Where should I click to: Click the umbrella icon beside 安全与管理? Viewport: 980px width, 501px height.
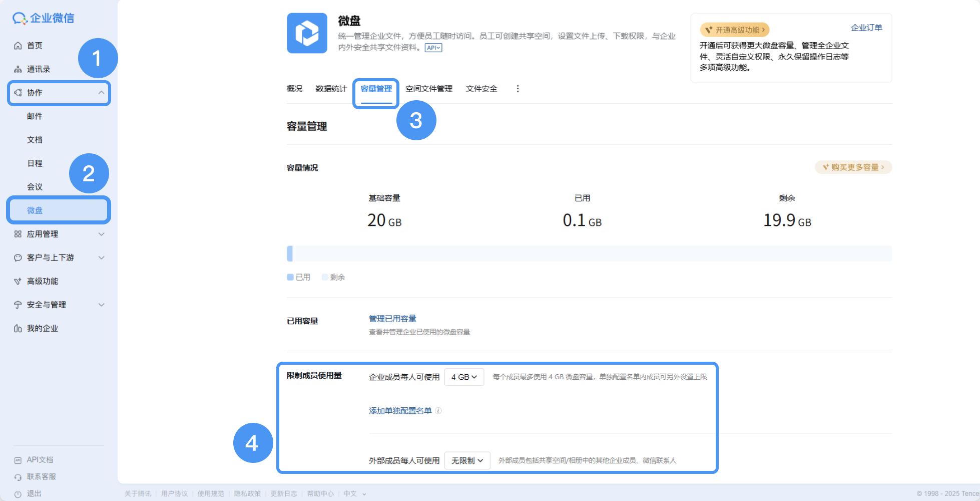[x=18, y=305]
